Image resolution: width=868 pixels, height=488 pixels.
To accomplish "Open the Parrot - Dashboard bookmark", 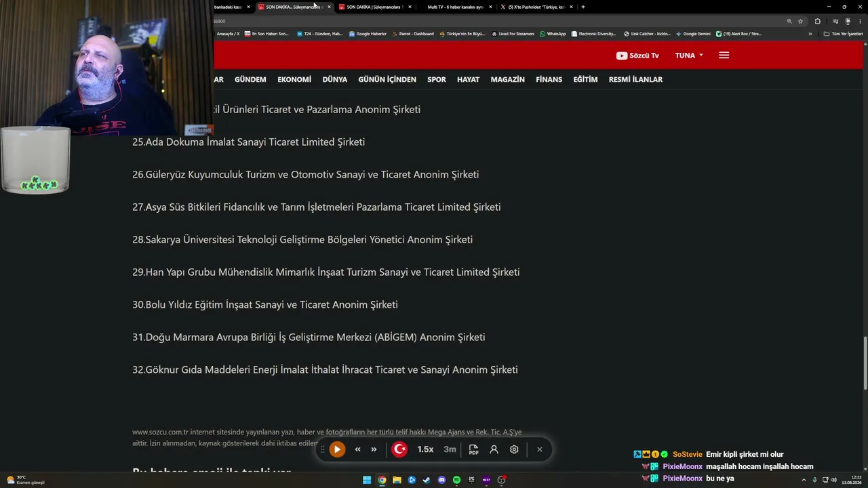I will click(x=412, y=34).
